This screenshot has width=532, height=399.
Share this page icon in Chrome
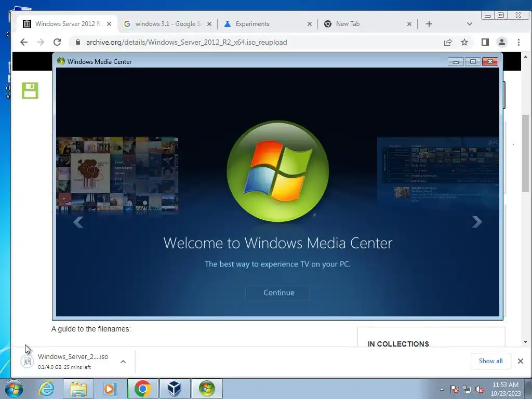coord(448,42)
